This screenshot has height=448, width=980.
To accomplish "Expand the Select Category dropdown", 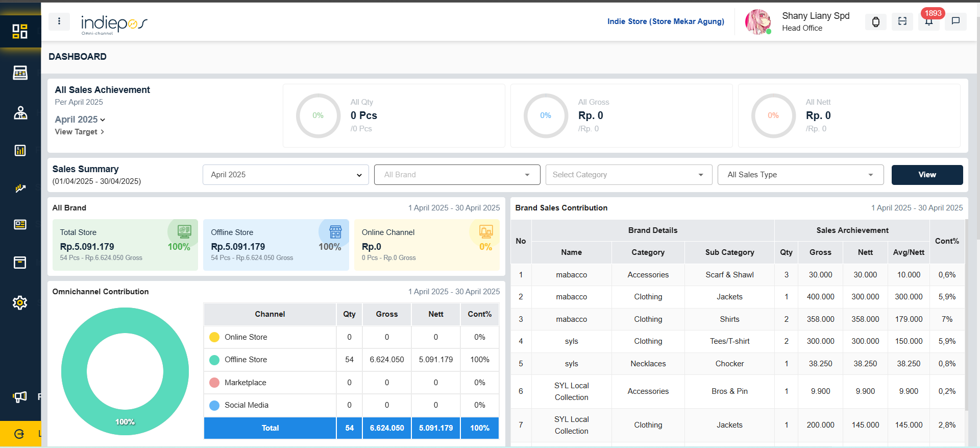I will tap(628, 175).
